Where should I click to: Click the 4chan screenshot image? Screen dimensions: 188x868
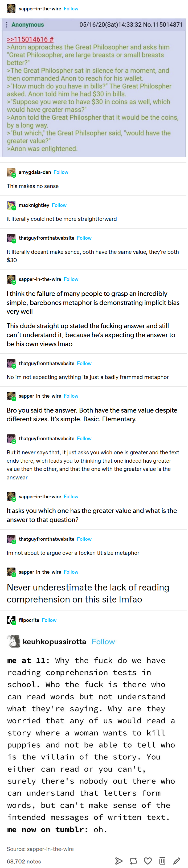pos(94,88)
